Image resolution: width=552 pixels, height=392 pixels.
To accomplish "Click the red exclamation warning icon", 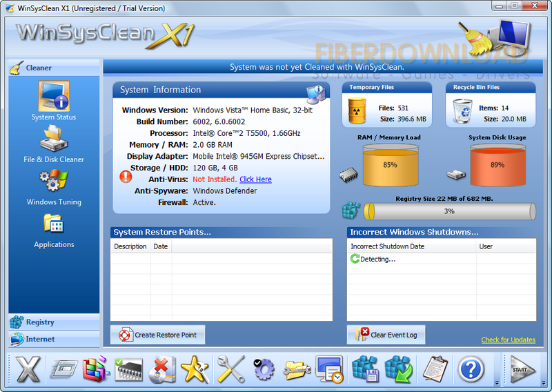I will (x=126, y=177).
